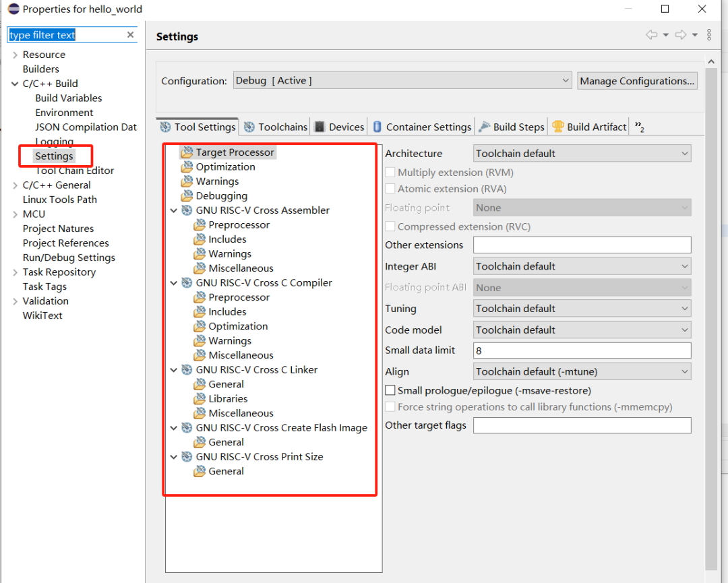Click the Other target flags field
The image size is (728, 583).
pyautogui.click(x=582, y=426)
